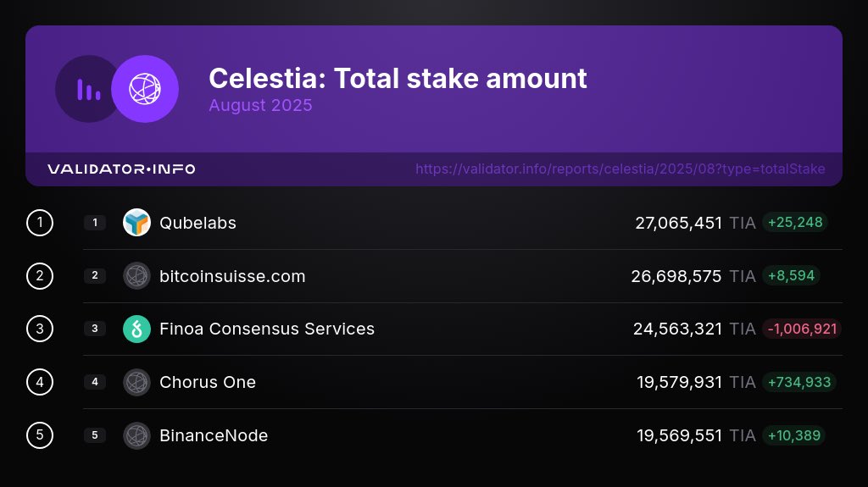Click the BinanceNode placeholder avatar icon
868x487 pixels.
coord(136,436)
